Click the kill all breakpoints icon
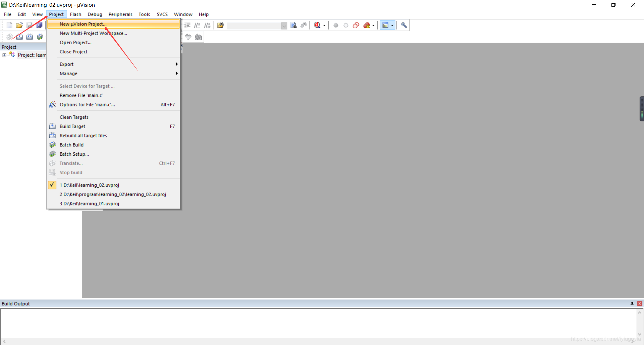The width and height of the screenshot is (644, 345). tap(367, 25)
